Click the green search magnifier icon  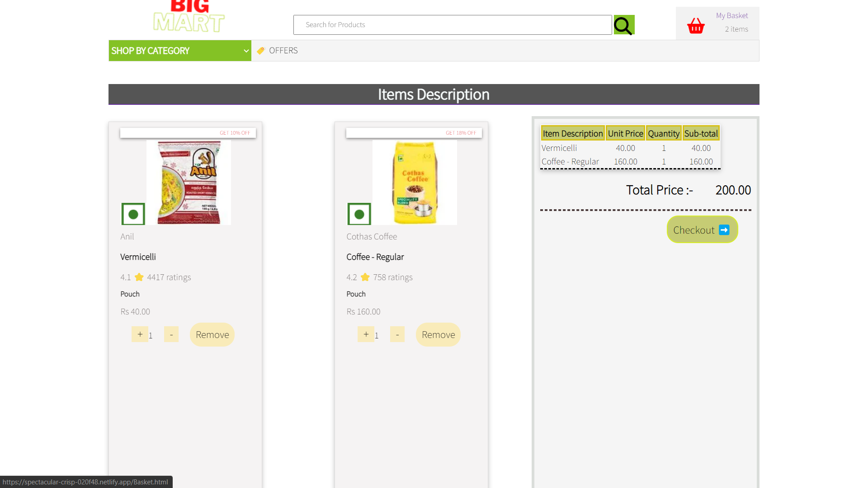624,25
